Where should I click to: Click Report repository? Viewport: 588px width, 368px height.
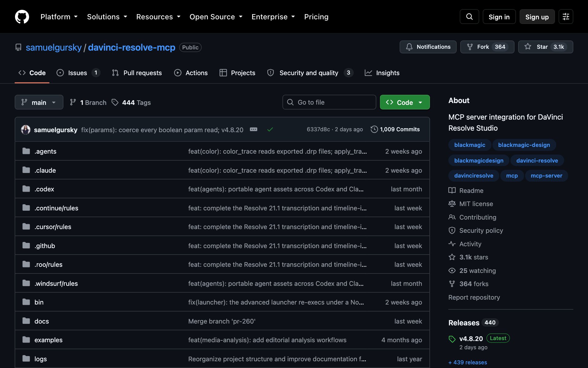(x=474, y=297)
